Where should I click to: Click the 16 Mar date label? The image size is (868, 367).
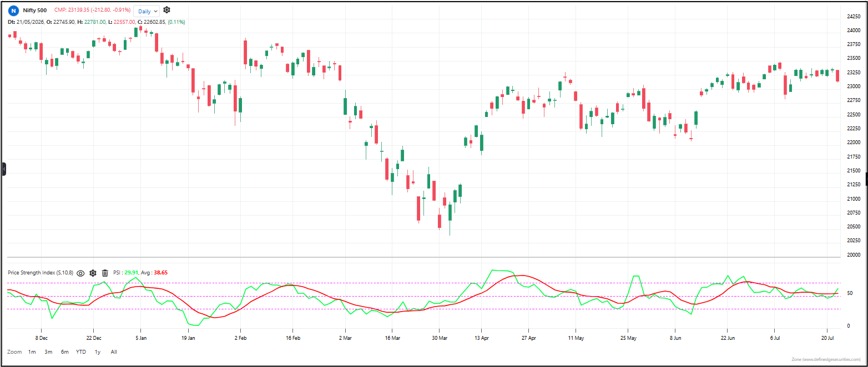[392, 337]
